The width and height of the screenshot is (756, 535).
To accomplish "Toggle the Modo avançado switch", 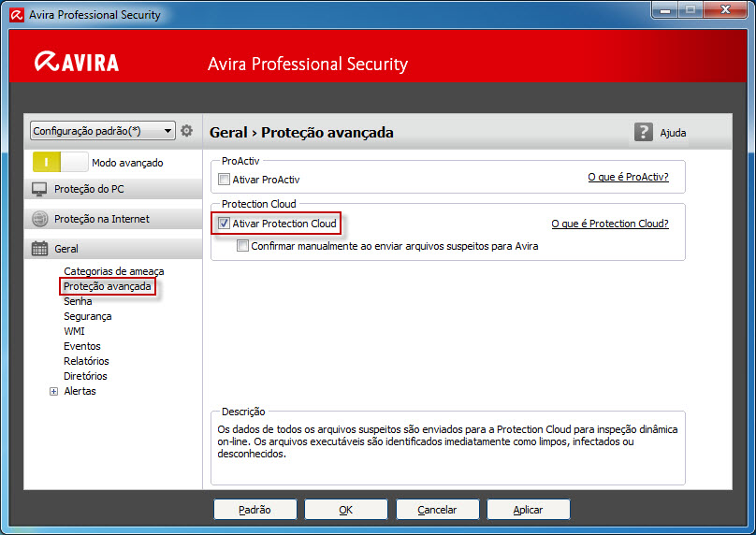I will click(x=60, y=162).
